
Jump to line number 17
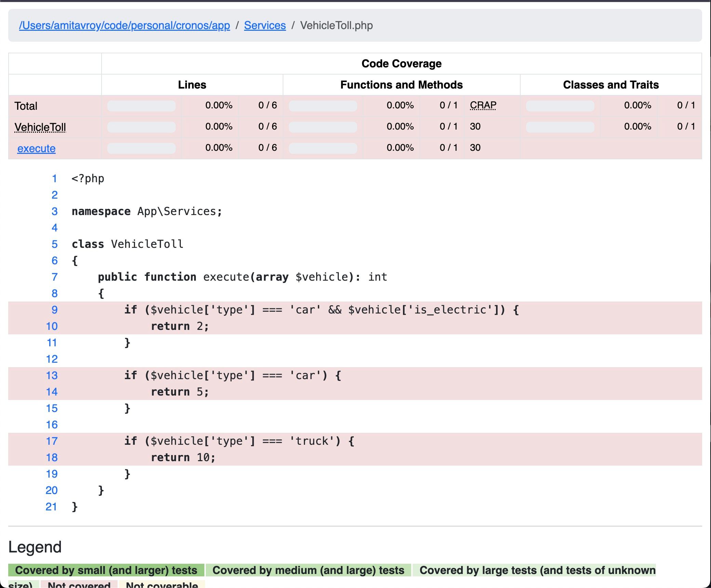(52, 441)
